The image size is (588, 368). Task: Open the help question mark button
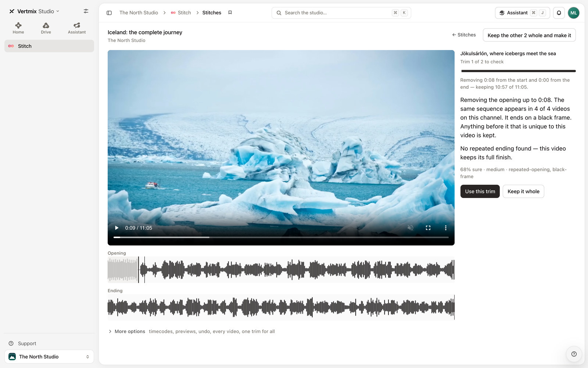click(574, 354)
